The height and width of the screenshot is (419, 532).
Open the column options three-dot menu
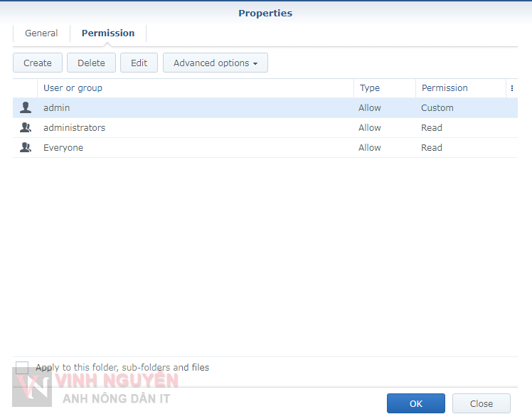click(x=511, y=88)
